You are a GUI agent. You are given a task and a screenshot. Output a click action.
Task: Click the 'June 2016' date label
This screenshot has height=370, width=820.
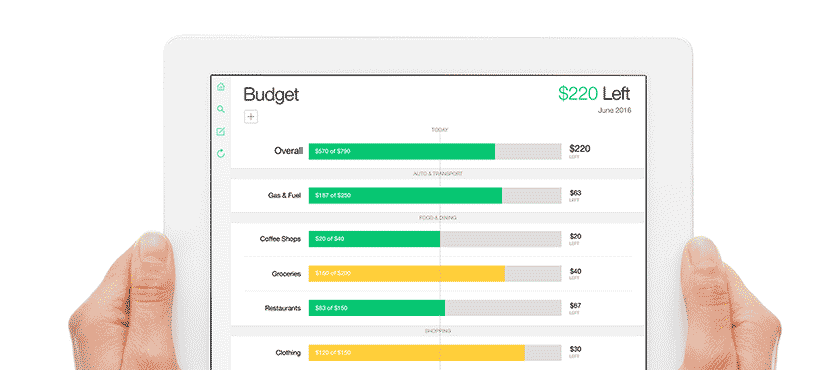click(x=614, y=110)
